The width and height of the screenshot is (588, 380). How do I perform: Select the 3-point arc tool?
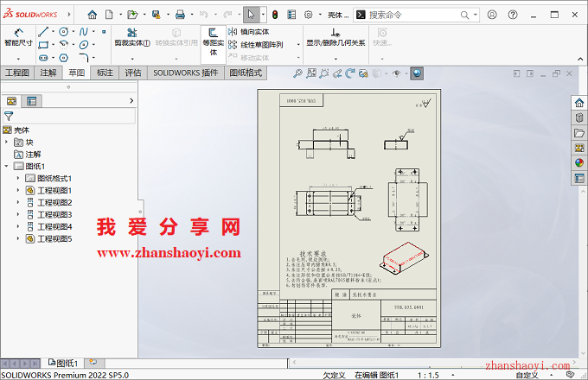[64, 45]
